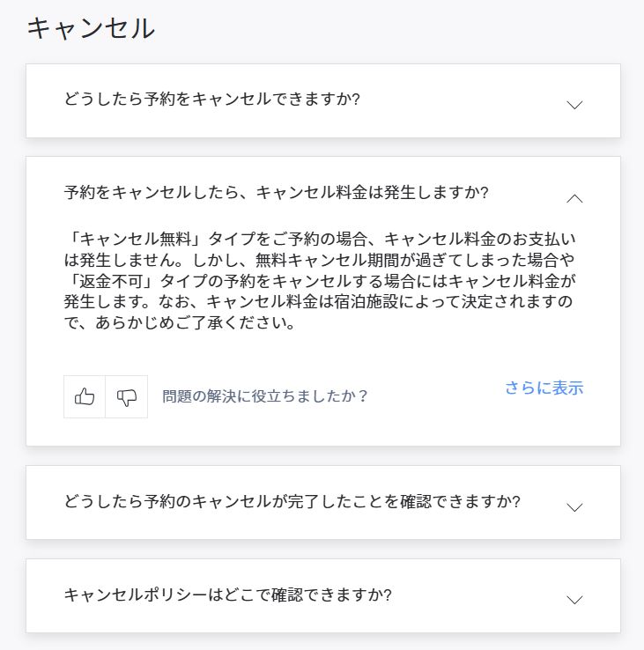
Task: Click the 問題の解決に役立ちましたか？ feedback prompt text
Action: pos(265,396)
